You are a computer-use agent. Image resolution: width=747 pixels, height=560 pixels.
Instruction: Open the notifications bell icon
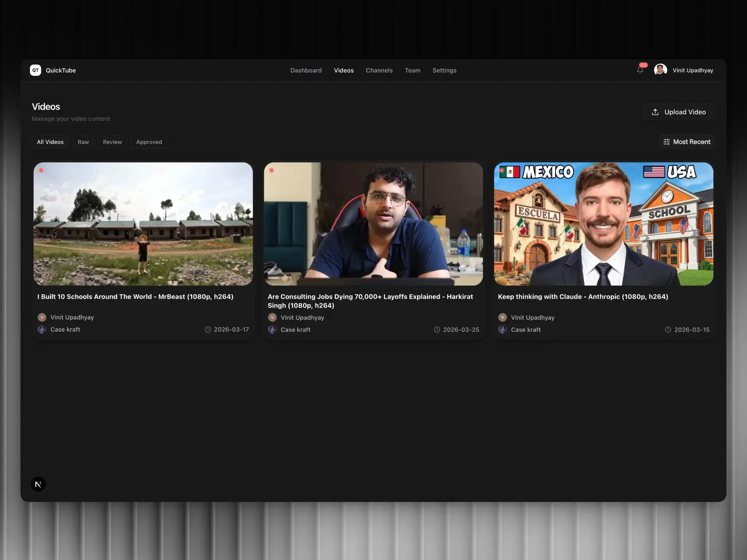640,70
